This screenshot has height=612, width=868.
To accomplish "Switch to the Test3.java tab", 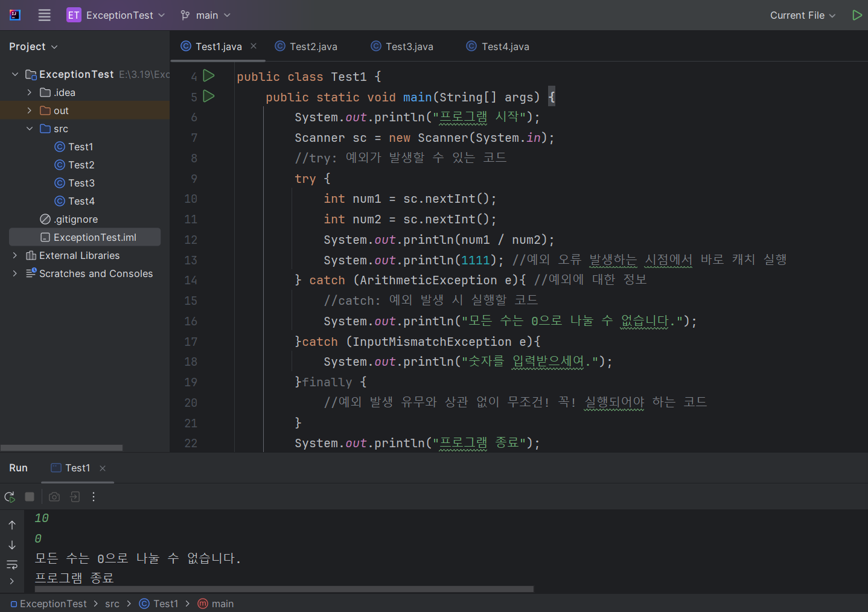I will tap(403, 46).
